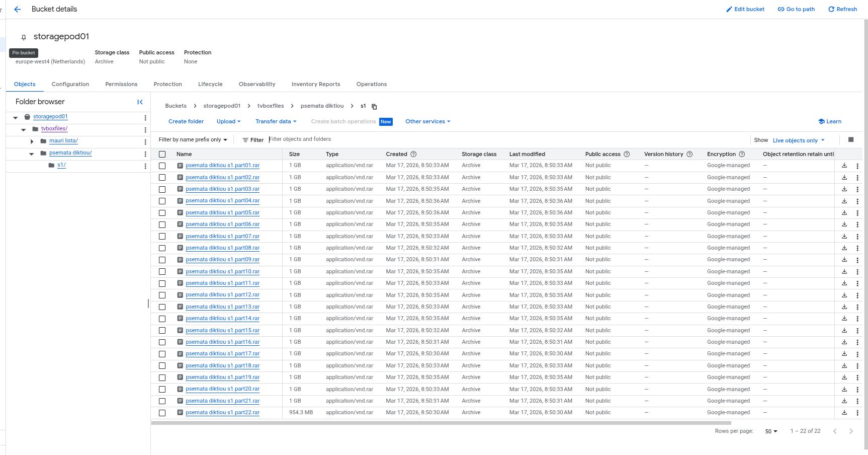Collapse the Folder browser panel
Viewport: 868px width, 455px height.
coord(140,102)
